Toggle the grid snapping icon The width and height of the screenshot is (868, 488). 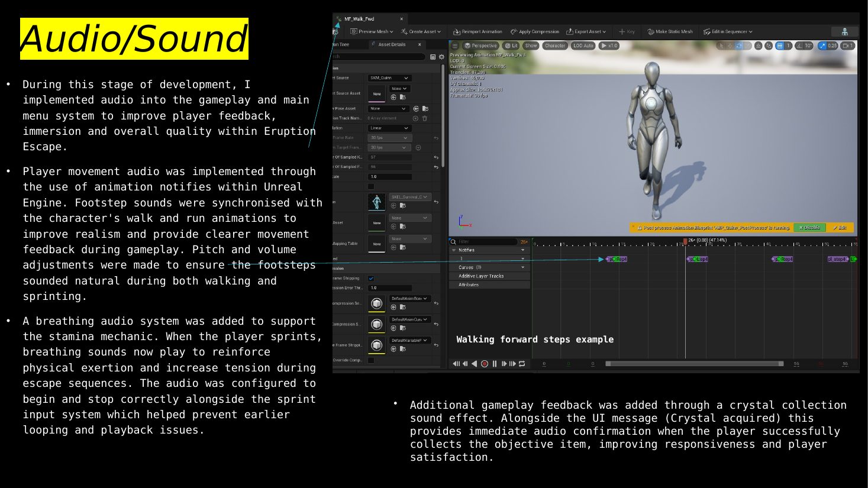780,46
